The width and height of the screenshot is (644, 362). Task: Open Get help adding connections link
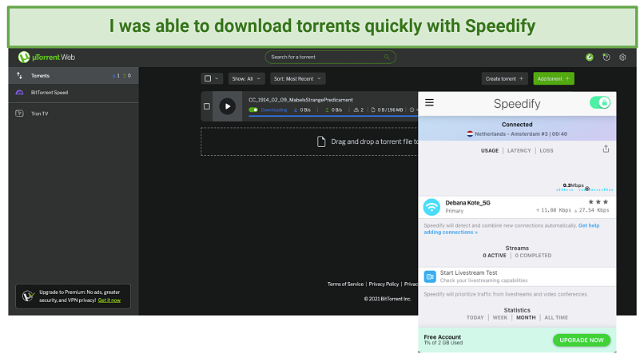(511, 229)
